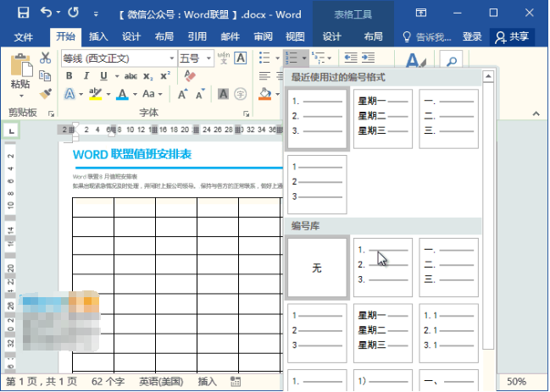The height and width of the screenshot is (392, 550).
Task: Open the 视图 ribbon tab
Action: (295, 36)
